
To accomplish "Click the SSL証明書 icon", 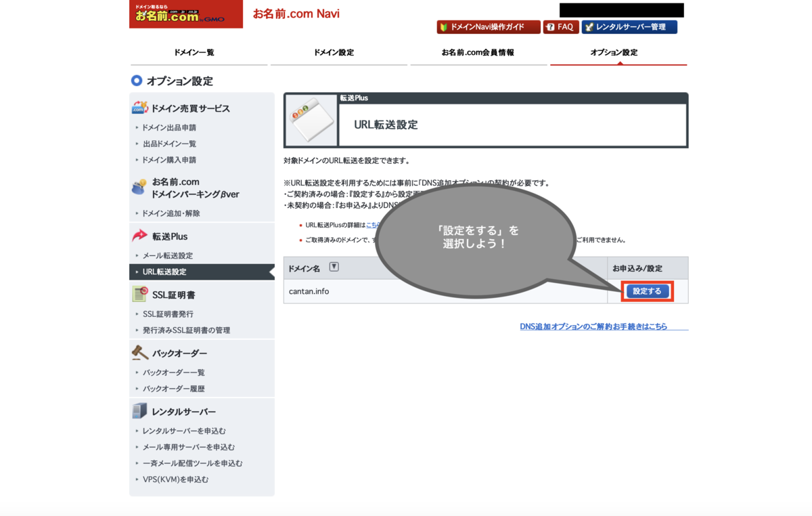I will coord(139,295).
